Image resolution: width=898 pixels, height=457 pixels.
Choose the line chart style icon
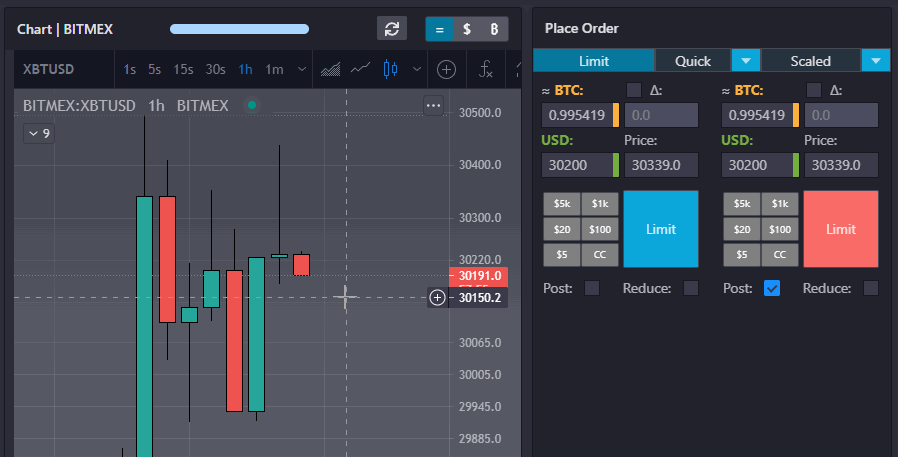[x=360, y=69]
